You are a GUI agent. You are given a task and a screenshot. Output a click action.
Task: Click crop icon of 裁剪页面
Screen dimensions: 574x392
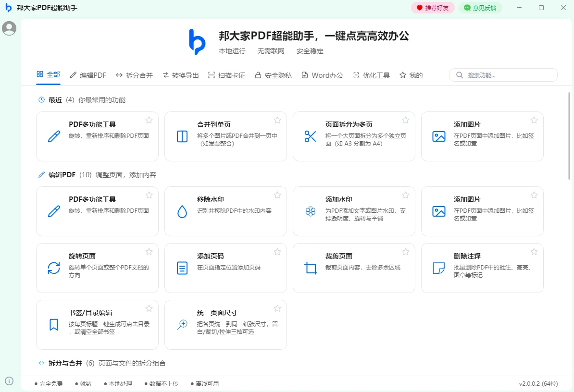(311, 268)
